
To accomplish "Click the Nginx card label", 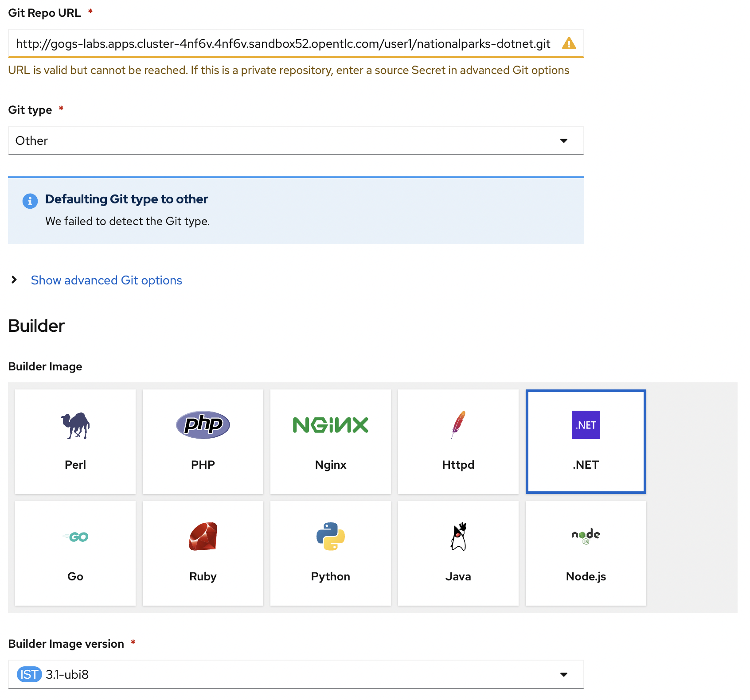I will (x=331, y=465).
